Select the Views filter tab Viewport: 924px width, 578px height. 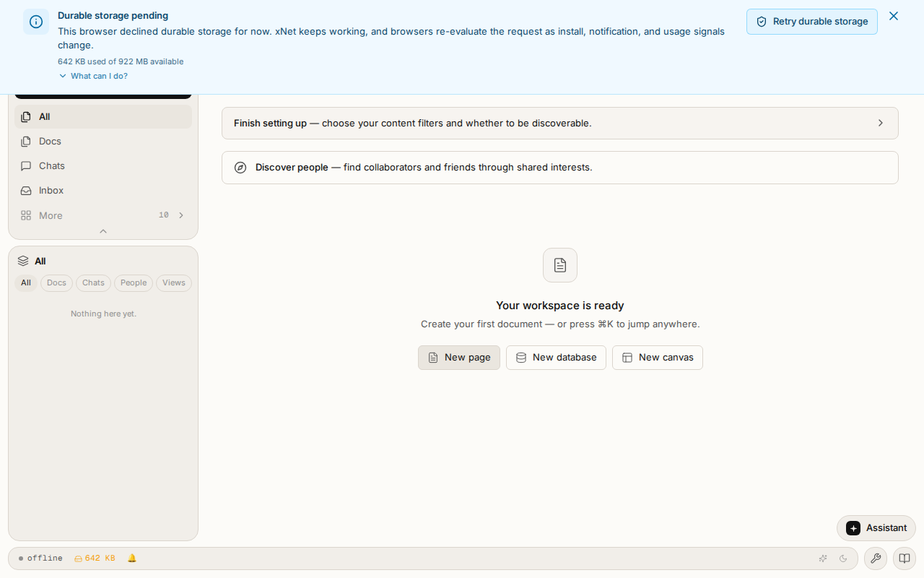[174, 283]
